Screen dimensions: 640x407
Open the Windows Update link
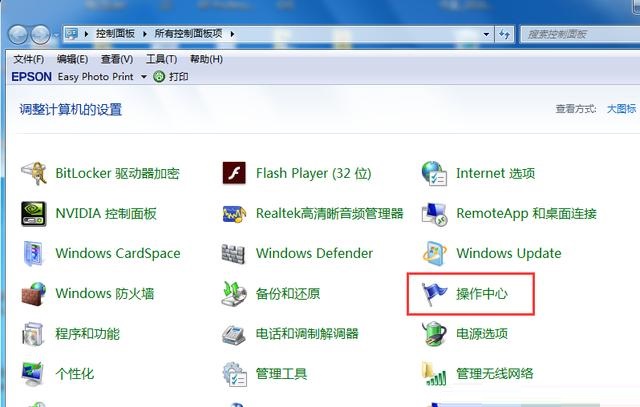(x=509, y=254)
